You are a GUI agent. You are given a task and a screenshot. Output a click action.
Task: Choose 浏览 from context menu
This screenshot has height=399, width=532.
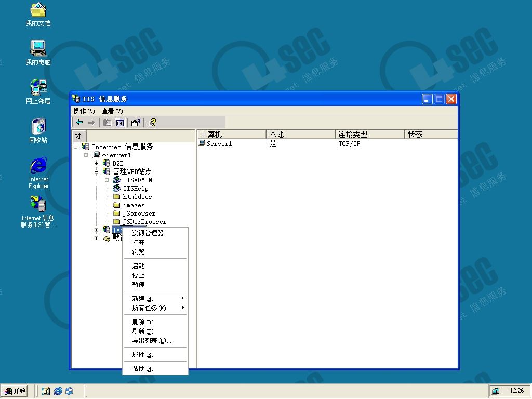[x=155, y=252]
